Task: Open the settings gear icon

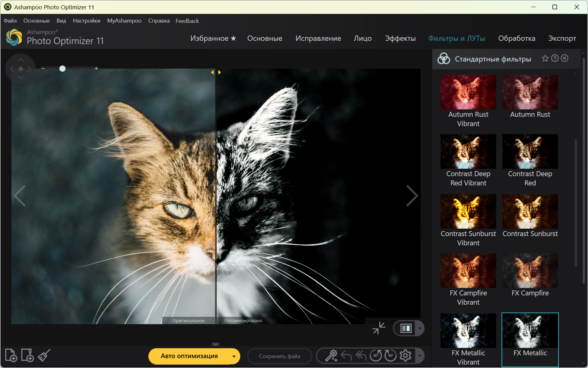Action: pos(405,356)
